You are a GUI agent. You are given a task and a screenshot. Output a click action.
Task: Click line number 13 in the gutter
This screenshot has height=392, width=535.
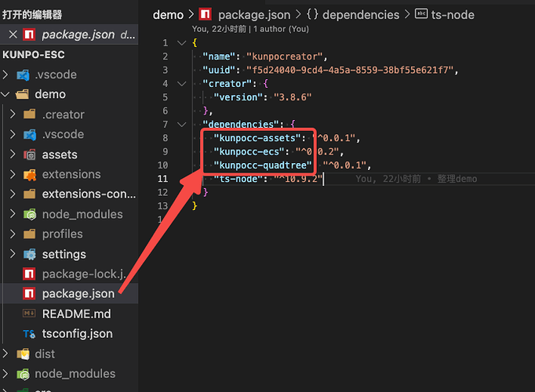tap(162, 206)
